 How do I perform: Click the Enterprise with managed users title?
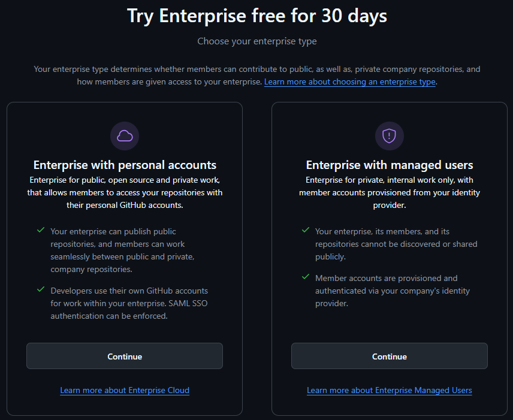click(390, 165)
